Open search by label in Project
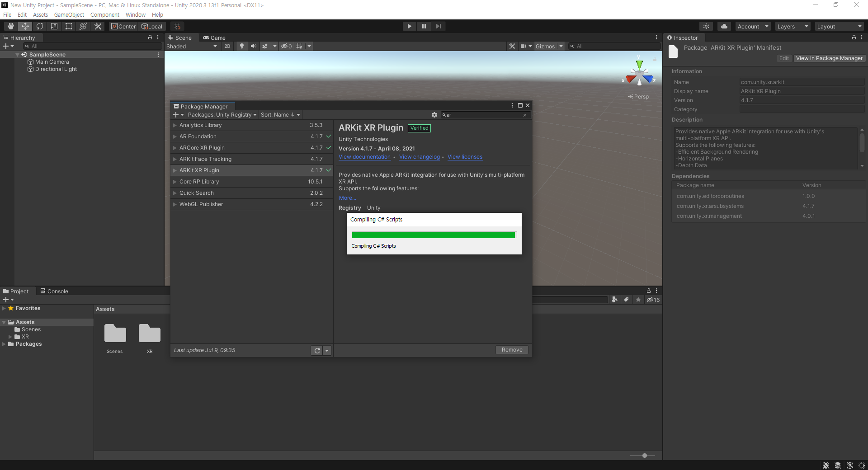This screenshot has height=470, width=868. pyautogui.click(x=626, y=300)
